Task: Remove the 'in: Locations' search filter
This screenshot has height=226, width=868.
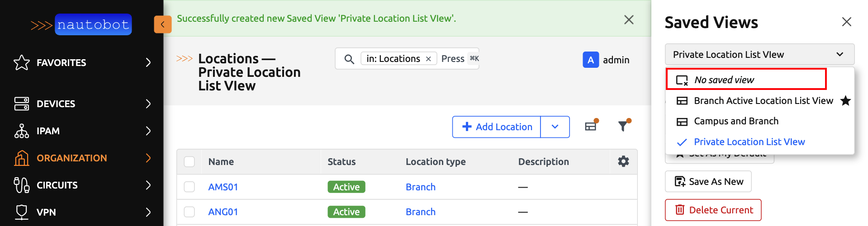Action: (428, 59)
